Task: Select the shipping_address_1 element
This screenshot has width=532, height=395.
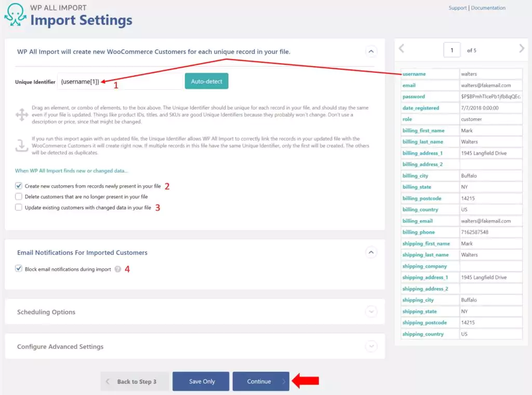Action: click(425, 277)
